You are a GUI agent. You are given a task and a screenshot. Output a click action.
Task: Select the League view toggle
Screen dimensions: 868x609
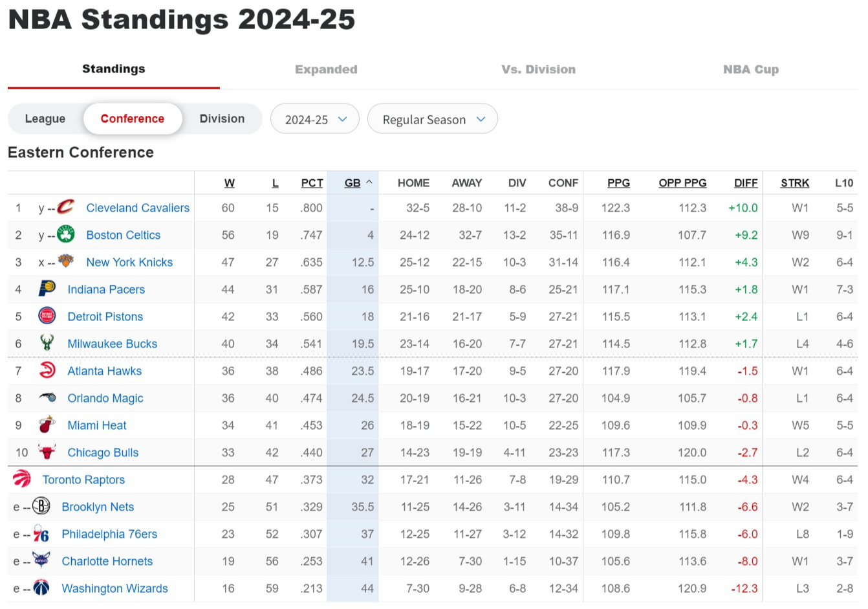coord(45,118)
